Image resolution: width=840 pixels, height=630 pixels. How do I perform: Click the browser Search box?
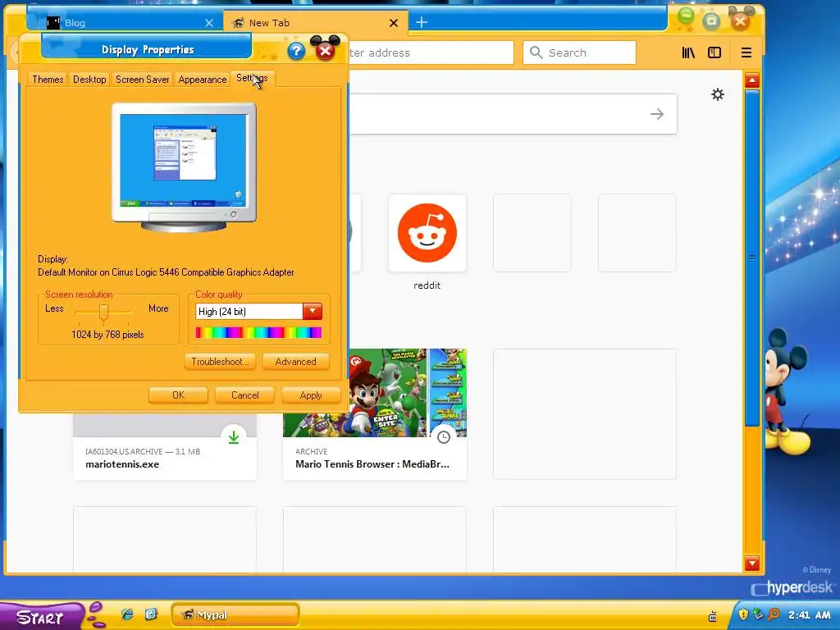(579, 52)
